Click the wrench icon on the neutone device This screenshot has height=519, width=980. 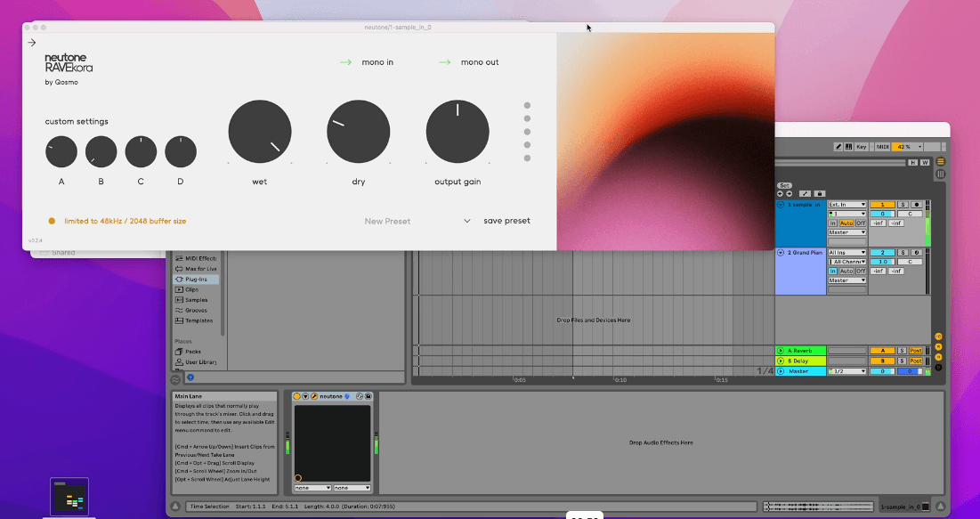pos(314,396)
